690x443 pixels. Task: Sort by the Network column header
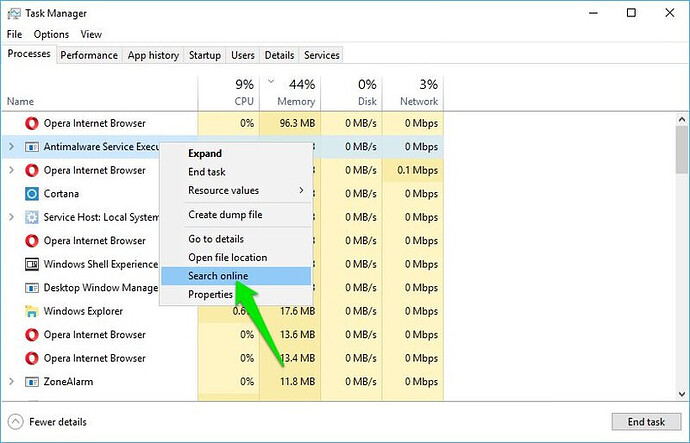[x=413, y=93]
